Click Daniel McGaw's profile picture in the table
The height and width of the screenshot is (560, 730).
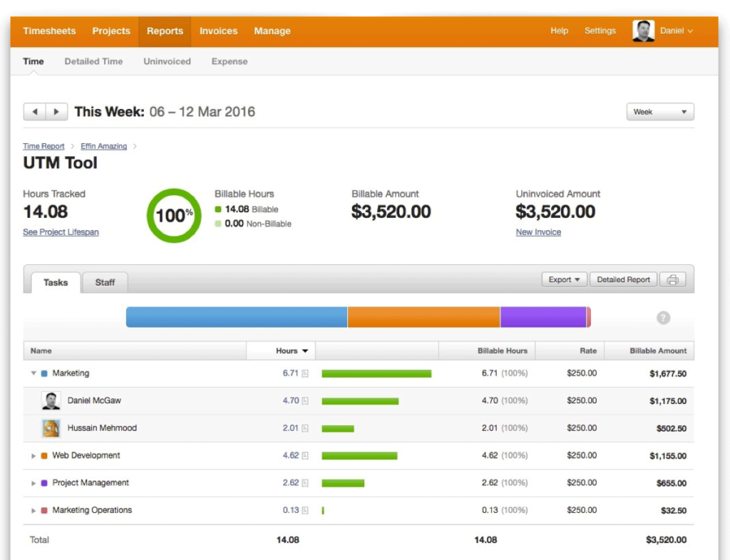point(50,400)
